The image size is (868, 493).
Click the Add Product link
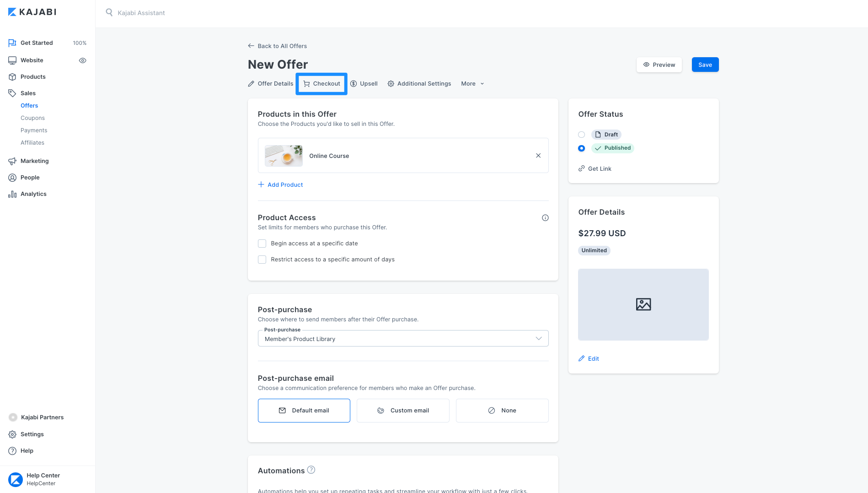(285, 184)
